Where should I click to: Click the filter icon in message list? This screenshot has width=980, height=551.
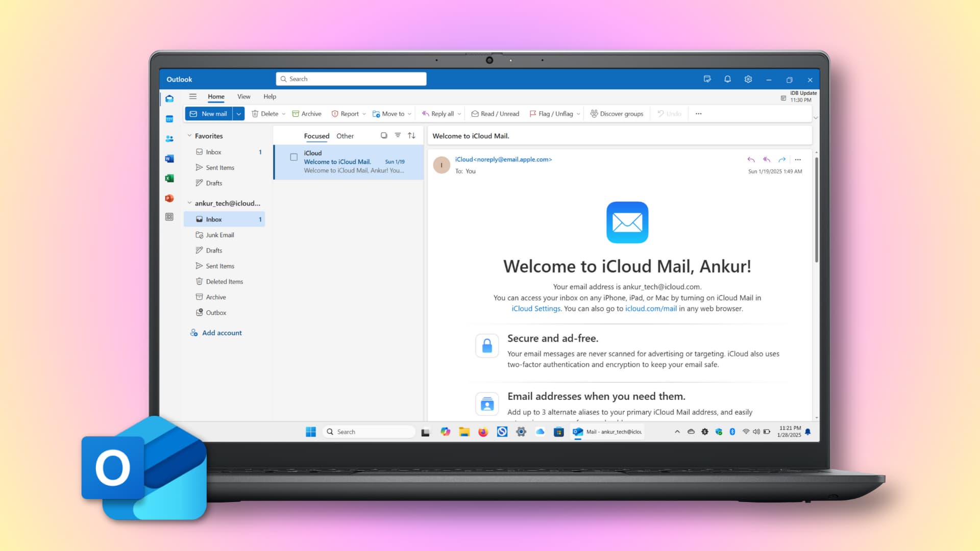coord(398,135)
